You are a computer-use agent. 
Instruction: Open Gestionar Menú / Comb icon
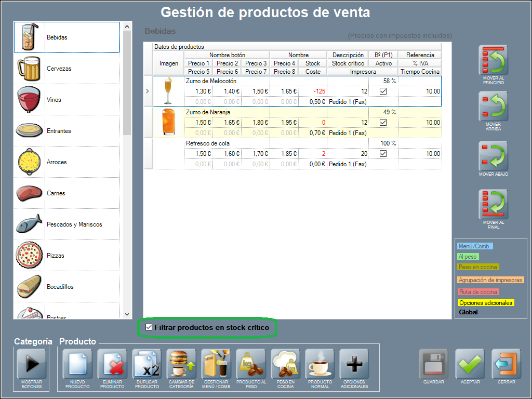click(x=216, y=364)
